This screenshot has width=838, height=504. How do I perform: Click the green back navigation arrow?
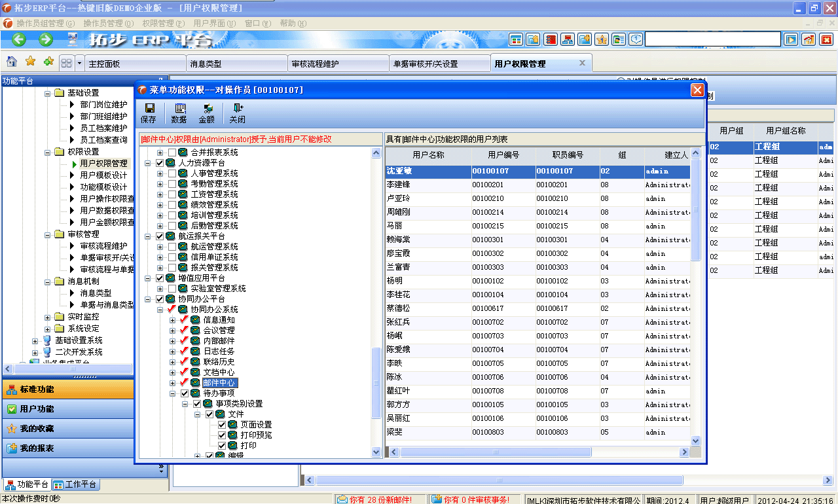click(x=18, y=39)
